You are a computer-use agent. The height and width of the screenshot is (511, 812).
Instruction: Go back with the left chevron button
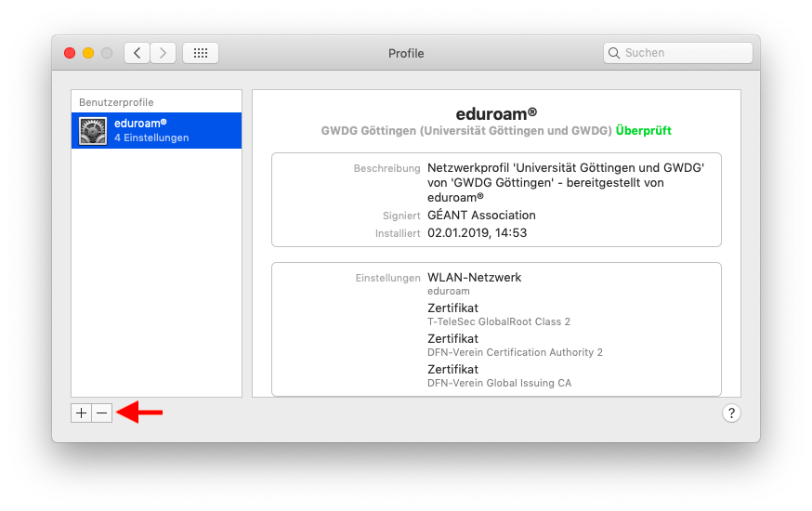tap(138, 53)
